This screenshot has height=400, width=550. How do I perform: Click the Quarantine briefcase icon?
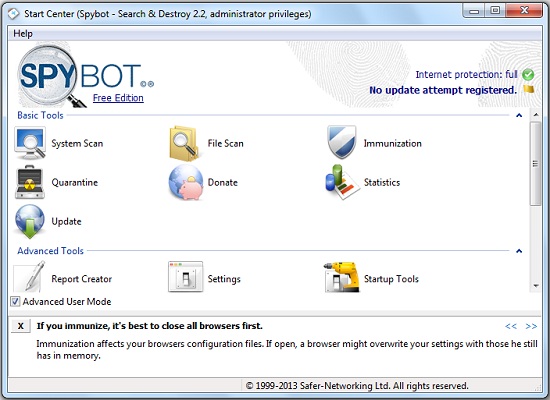[30, 182]
